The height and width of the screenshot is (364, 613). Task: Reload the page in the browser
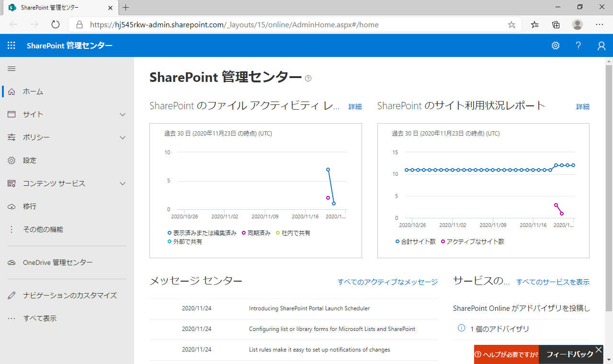pos(55,24)
